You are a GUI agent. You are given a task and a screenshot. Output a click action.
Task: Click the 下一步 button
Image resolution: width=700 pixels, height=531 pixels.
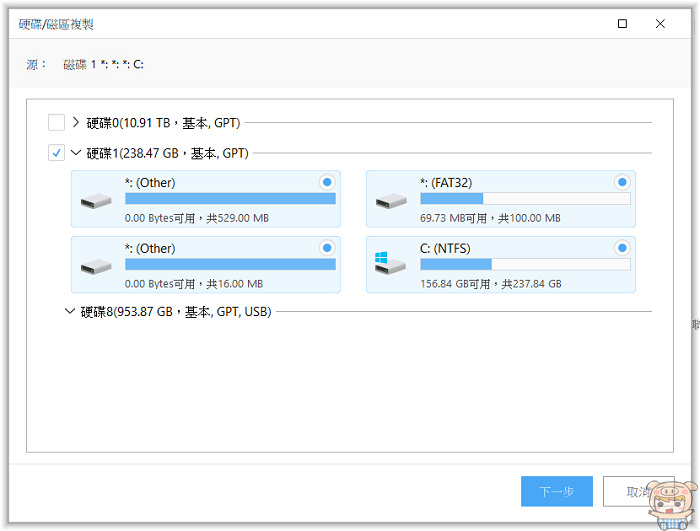pyautogui.click(x=556, y=491)
